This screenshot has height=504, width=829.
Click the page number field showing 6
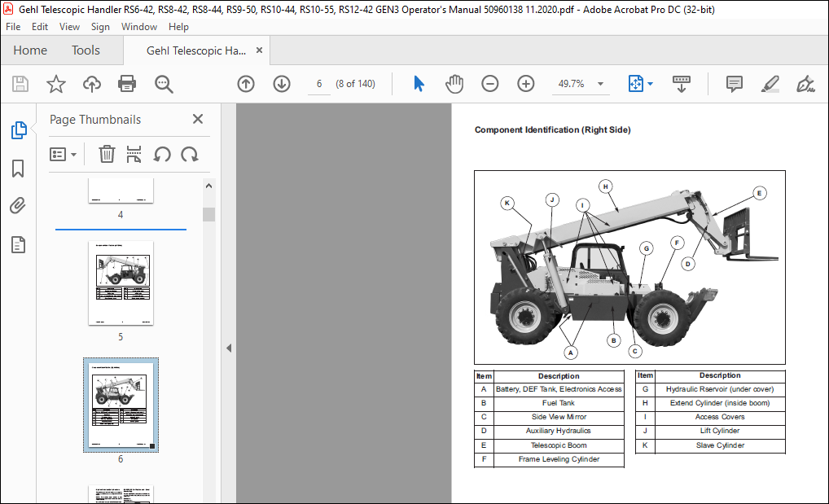(319, 84)
